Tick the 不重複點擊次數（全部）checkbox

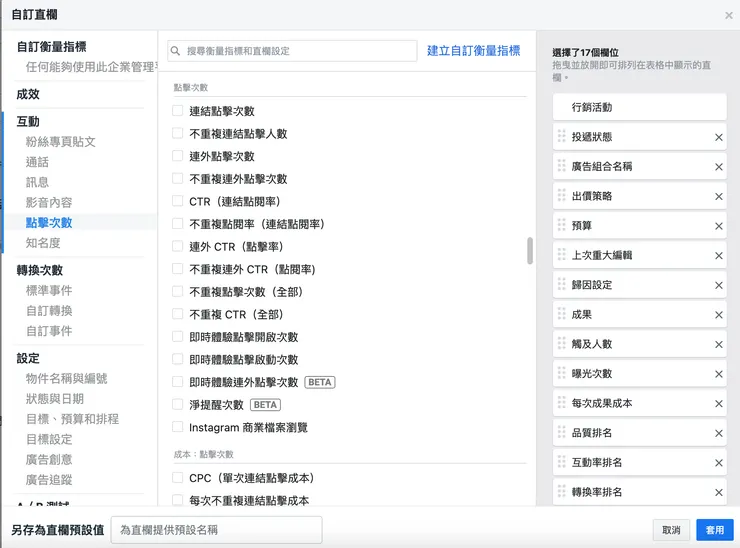click(x=177, y=291)
